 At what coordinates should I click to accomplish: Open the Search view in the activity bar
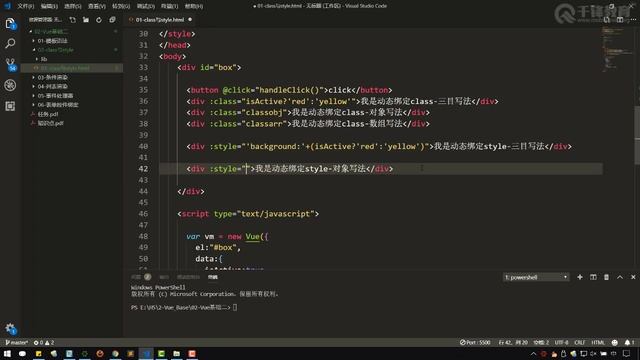coord(10,43)
